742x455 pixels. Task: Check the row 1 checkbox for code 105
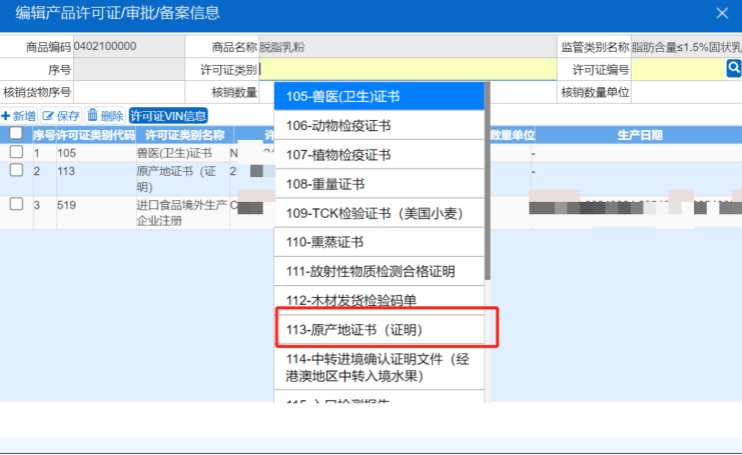[16, 152]
